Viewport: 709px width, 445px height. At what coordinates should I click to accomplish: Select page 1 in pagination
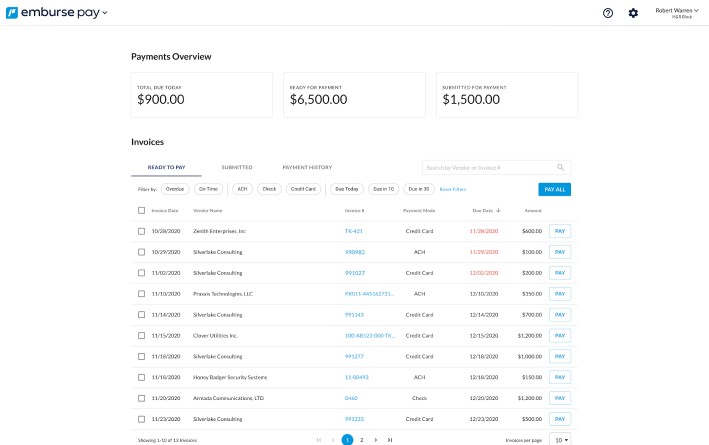coord(347,440)
